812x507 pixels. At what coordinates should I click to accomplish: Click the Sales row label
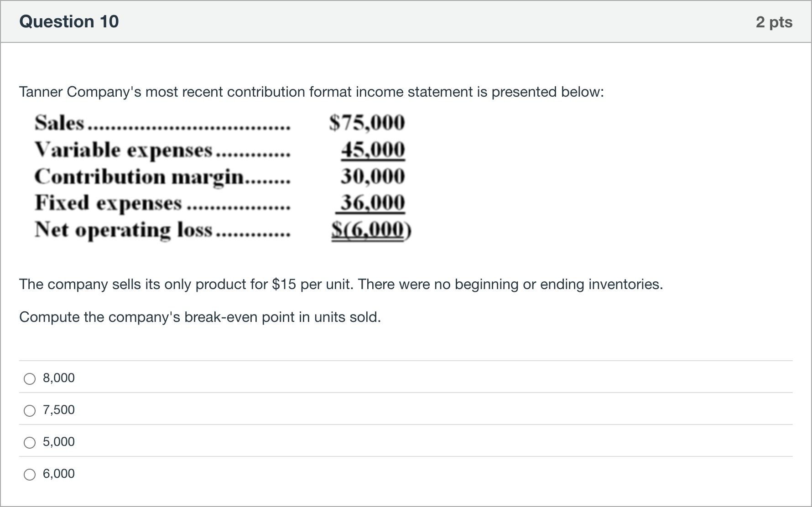coord(60,123)
